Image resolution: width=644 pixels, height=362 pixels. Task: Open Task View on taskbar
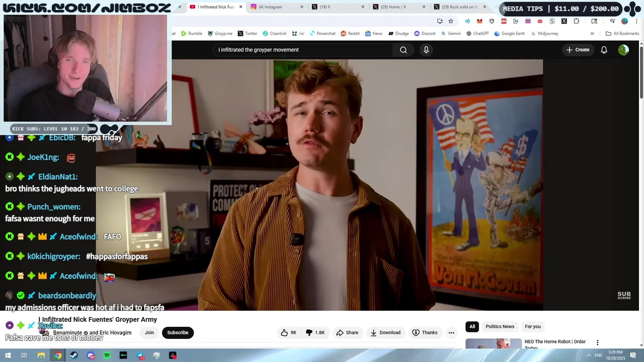[x=24, y=355]
